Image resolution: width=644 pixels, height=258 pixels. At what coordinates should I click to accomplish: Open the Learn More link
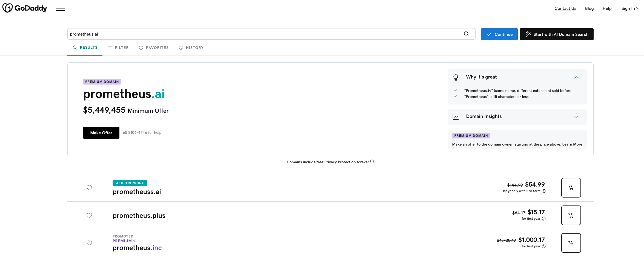click(572, 144)
